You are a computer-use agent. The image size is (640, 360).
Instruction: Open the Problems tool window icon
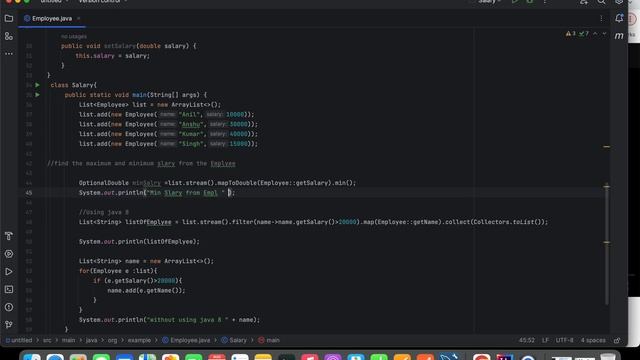tap(9, 307)
